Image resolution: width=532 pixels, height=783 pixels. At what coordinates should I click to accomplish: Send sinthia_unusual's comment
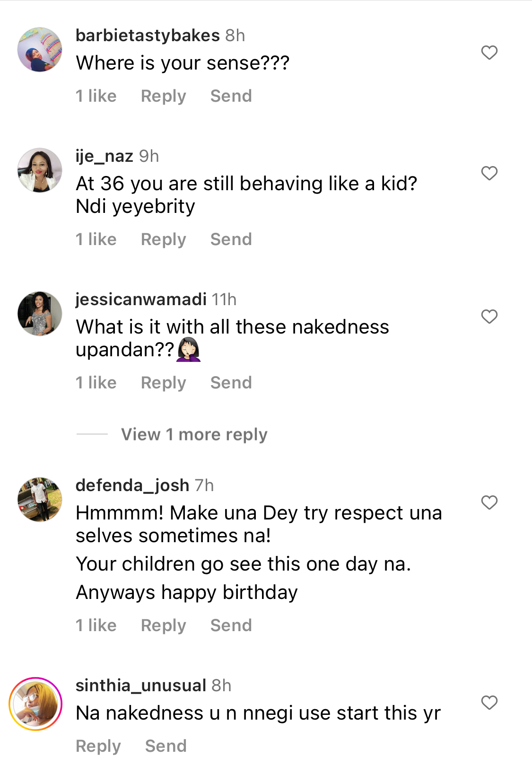pyautogui.click(x=166, y=746)
